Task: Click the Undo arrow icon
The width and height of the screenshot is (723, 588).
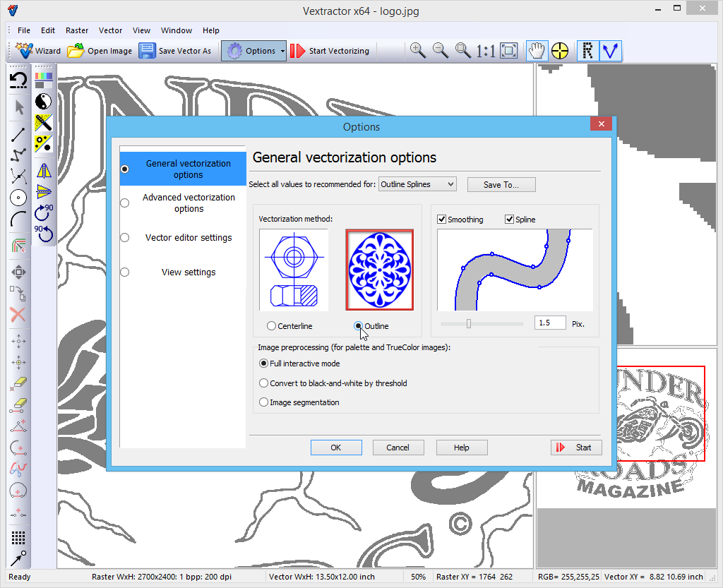Action: pos(18,80)
